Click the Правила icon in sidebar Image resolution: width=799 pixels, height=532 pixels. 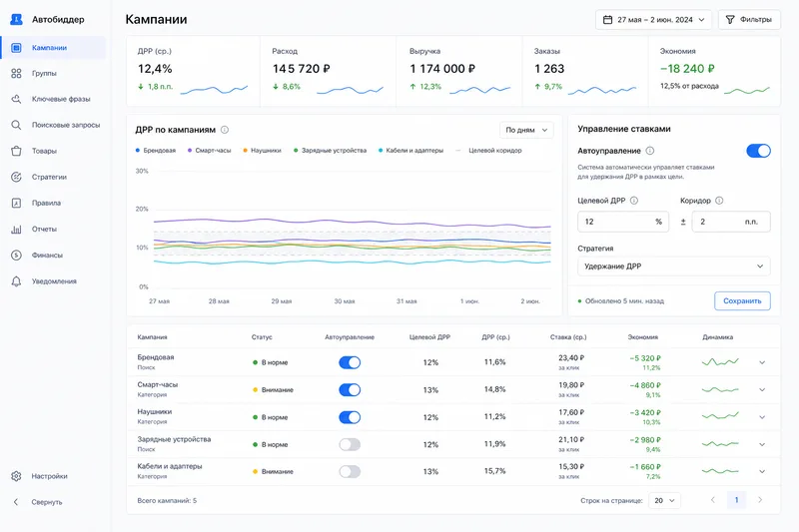pos(16,203)
